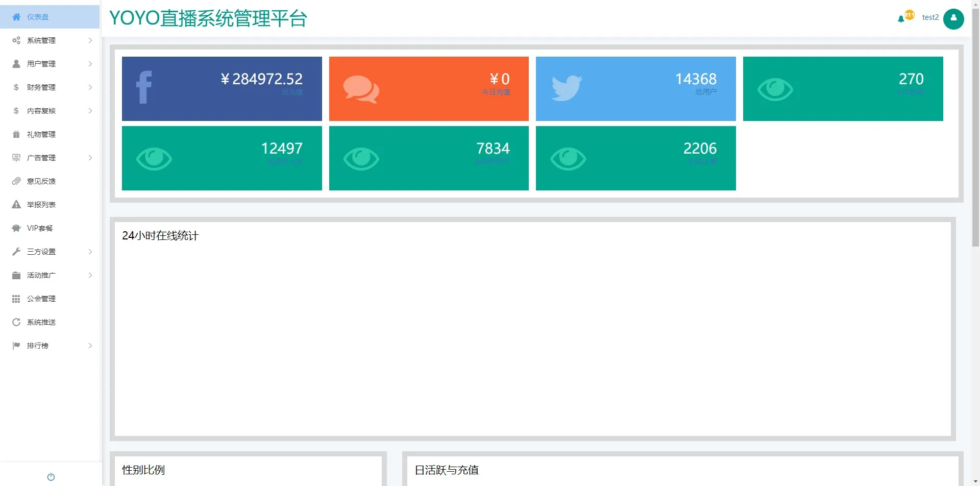
Task: Click the Facebook icon on the 总充值 card
Action: 144,87
